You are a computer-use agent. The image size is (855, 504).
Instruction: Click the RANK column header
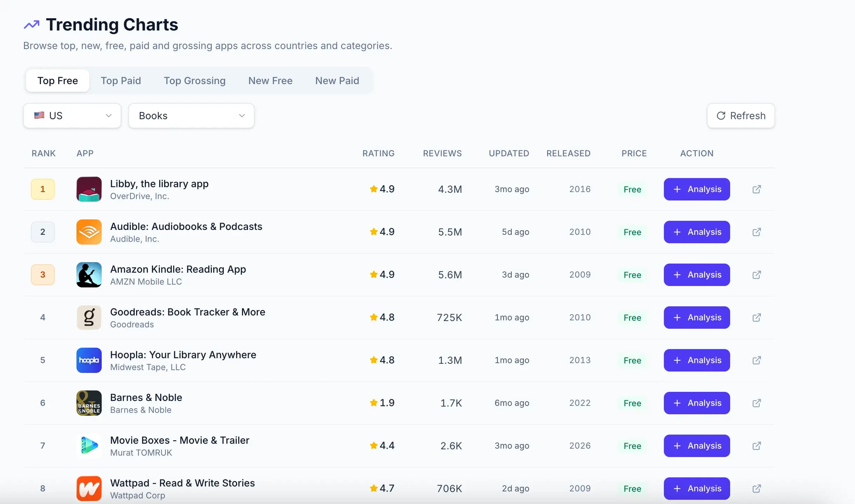44,154
